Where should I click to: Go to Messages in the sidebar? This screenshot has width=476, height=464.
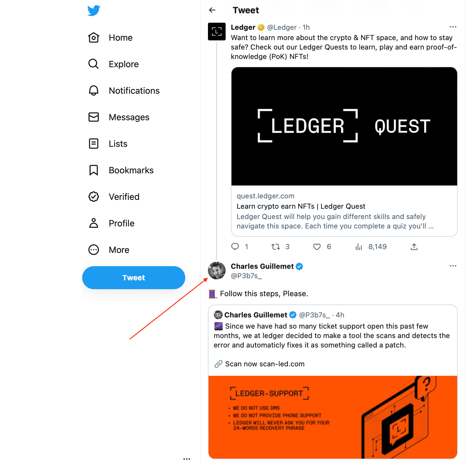pos(129,117)
